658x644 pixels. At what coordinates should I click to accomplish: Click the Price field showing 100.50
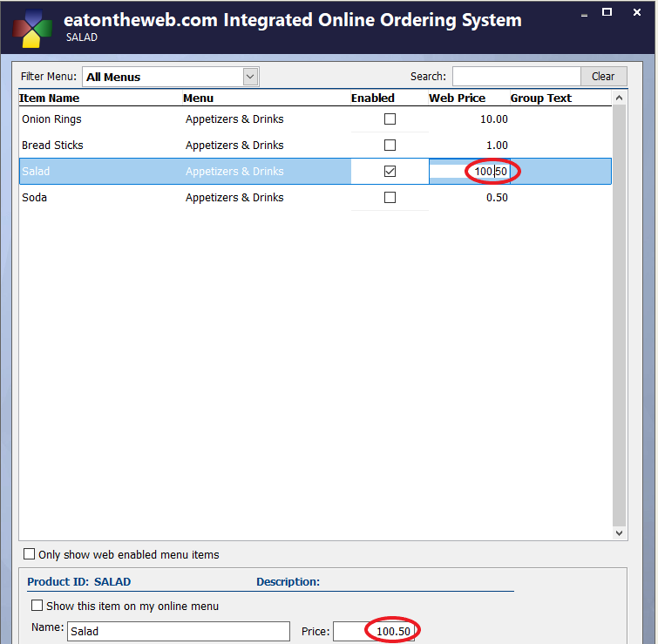tap(374, 631)
